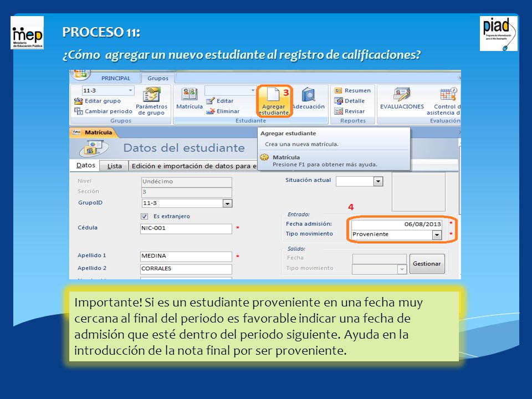Open the EVALUACIONES icon
Screen dimensions: 532x399
click(402, 99)
